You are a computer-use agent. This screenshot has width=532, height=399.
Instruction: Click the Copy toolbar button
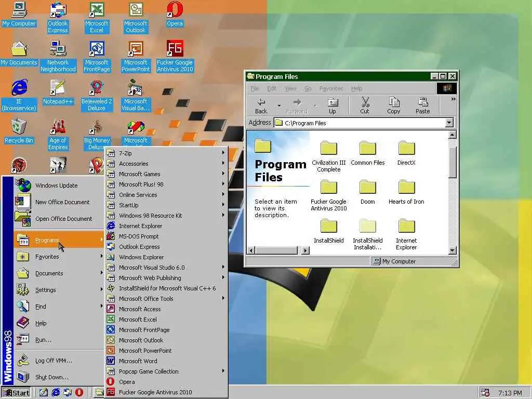click(394, 106)
